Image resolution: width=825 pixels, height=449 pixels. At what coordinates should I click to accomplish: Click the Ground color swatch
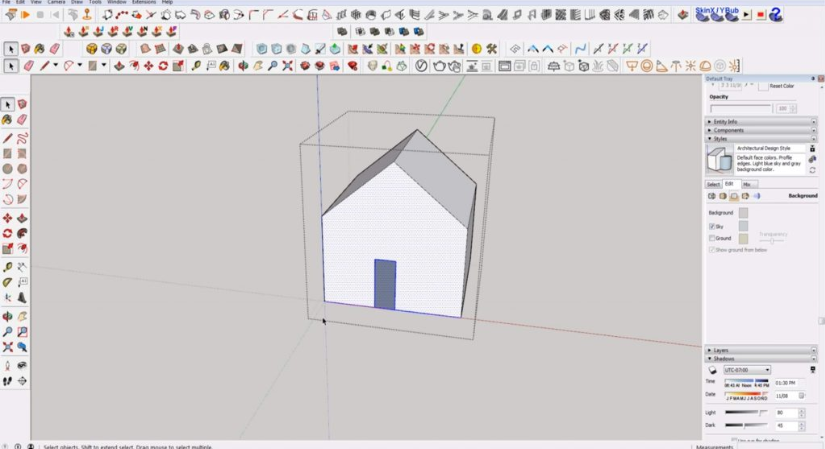click(743, 238)
